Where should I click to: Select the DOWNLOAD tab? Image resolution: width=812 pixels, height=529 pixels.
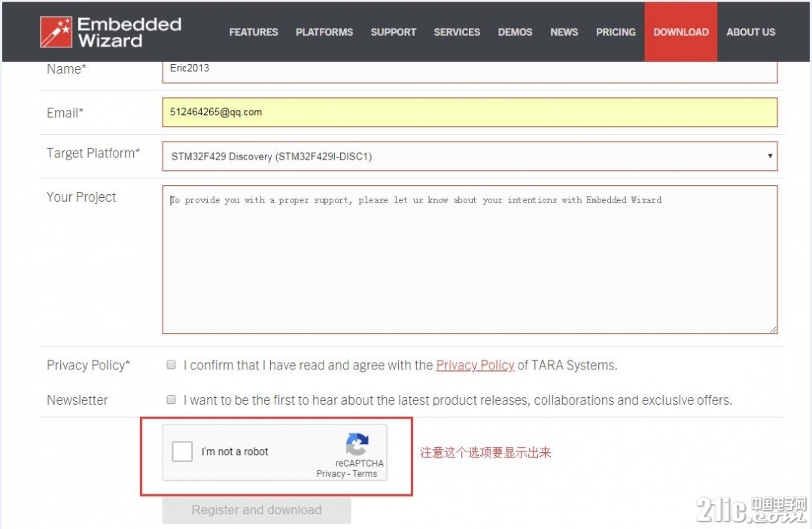pyautogui.click(x=680, y=32)
